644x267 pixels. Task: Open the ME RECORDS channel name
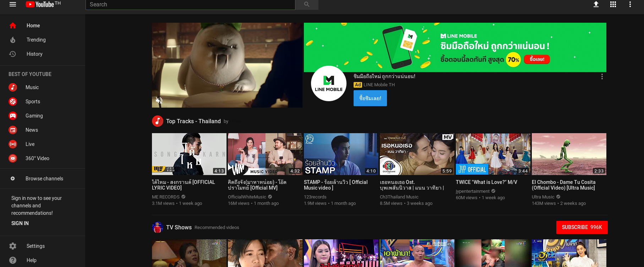click(166, 197)
